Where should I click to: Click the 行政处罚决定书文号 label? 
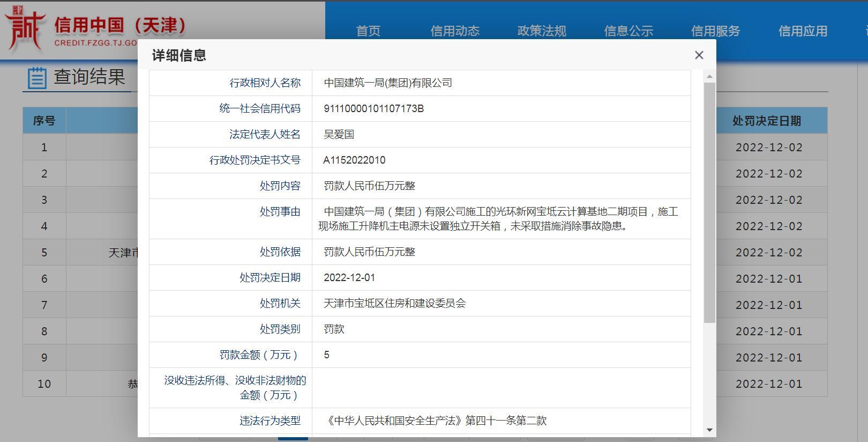(255, 160)
